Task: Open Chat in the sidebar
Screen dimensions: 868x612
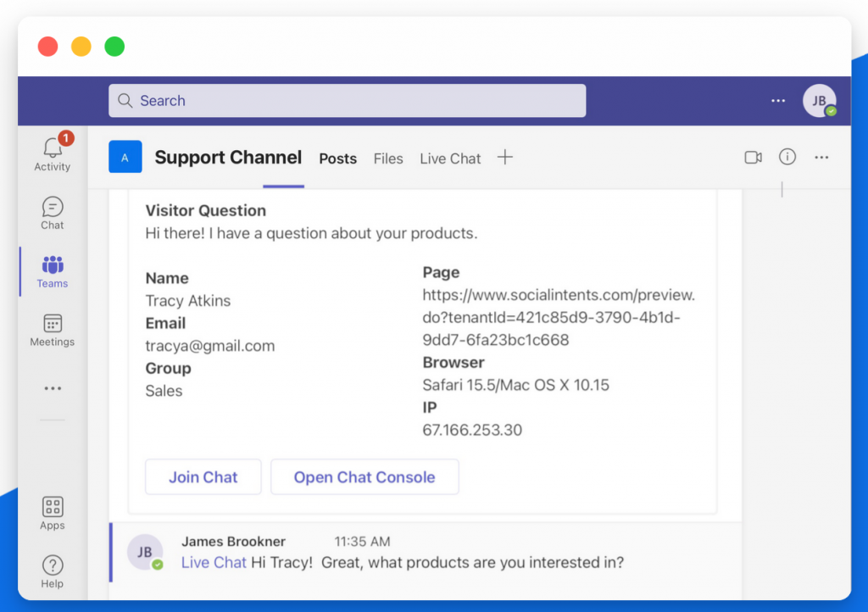Action: (53, 208)
